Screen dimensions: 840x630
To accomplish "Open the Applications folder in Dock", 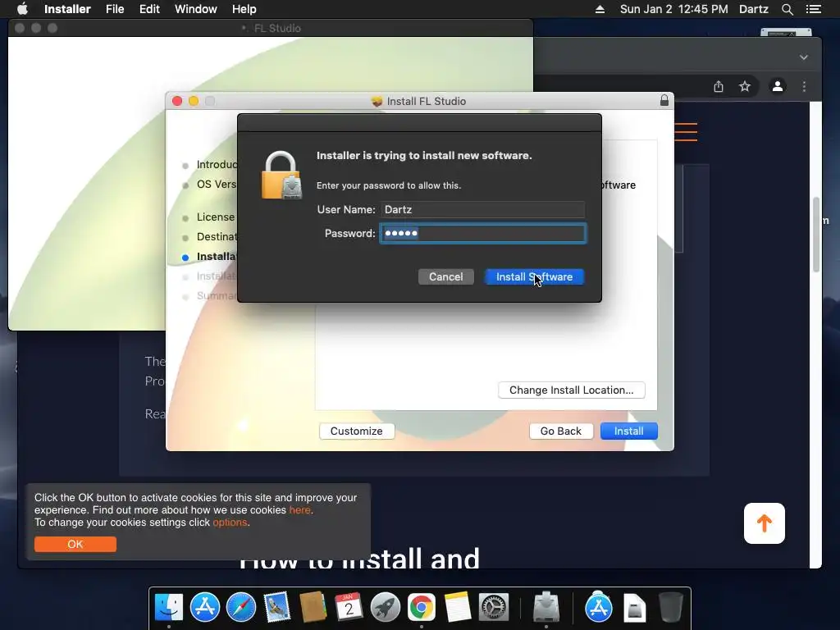I will click(598, 608).
